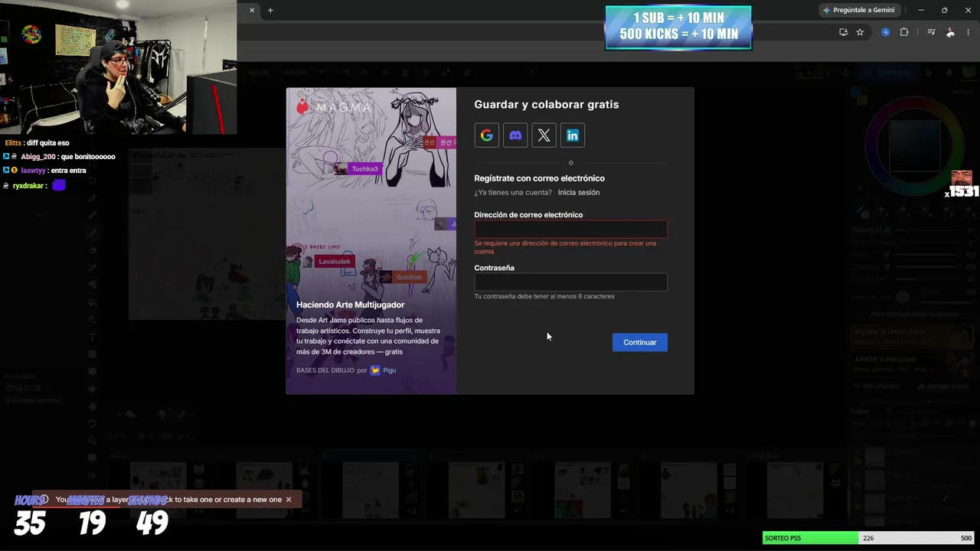Screen dimensions: 980x551
Task: Open the media controls icon
Action: 931,32
